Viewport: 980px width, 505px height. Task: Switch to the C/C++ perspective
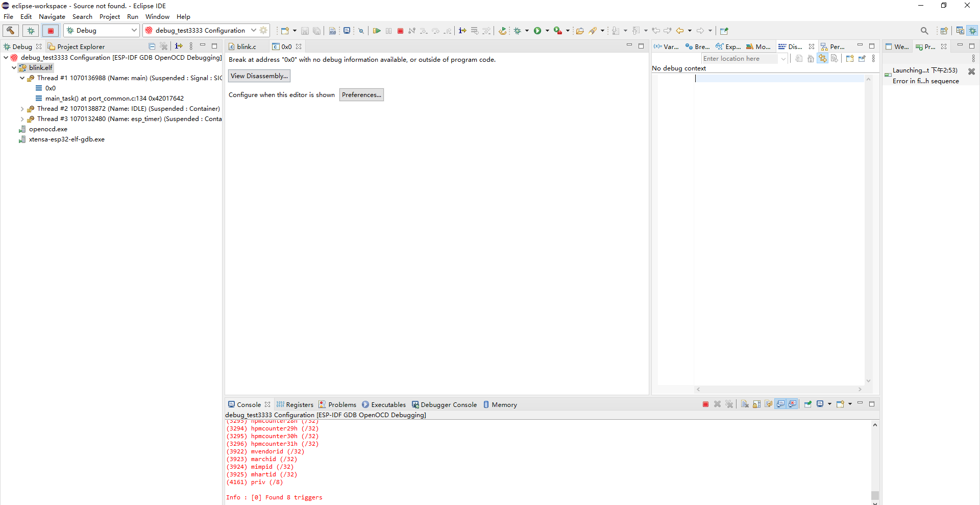[x=960, y=31]
